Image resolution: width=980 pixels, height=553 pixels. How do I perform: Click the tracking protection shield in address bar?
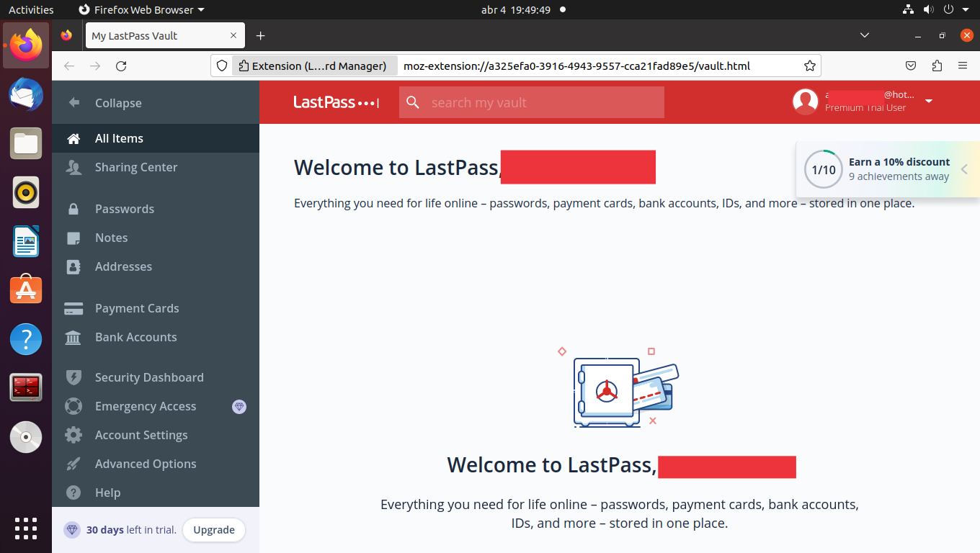click(222, 66)
